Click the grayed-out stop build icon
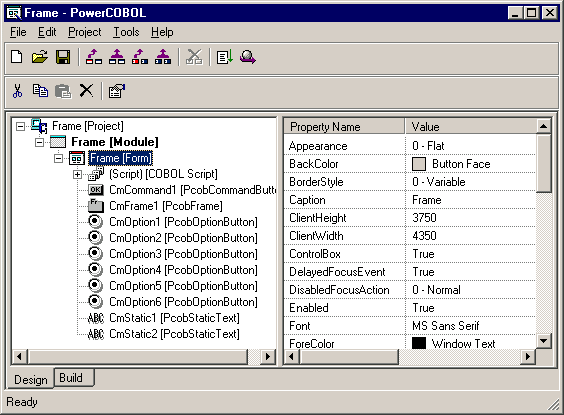Image resolution: width=564 pixels, height=415 pixels. [x=194, y=57]
